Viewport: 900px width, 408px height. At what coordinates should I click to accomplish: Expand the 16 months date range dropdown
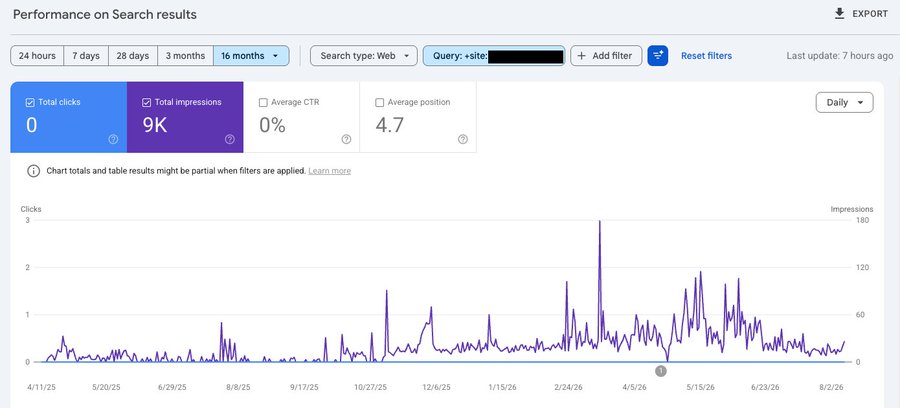pos(251,56)
